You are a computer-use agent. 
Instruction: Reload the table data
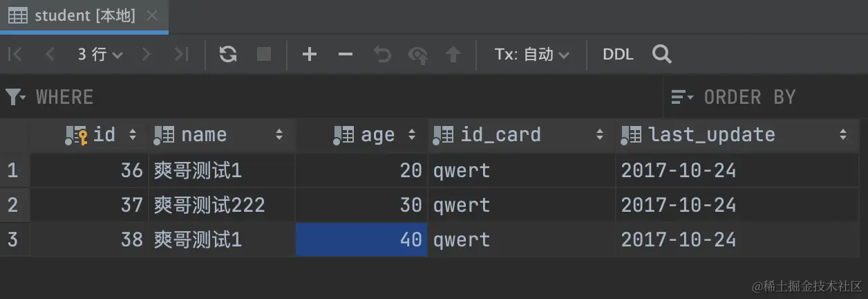(228, 55)
